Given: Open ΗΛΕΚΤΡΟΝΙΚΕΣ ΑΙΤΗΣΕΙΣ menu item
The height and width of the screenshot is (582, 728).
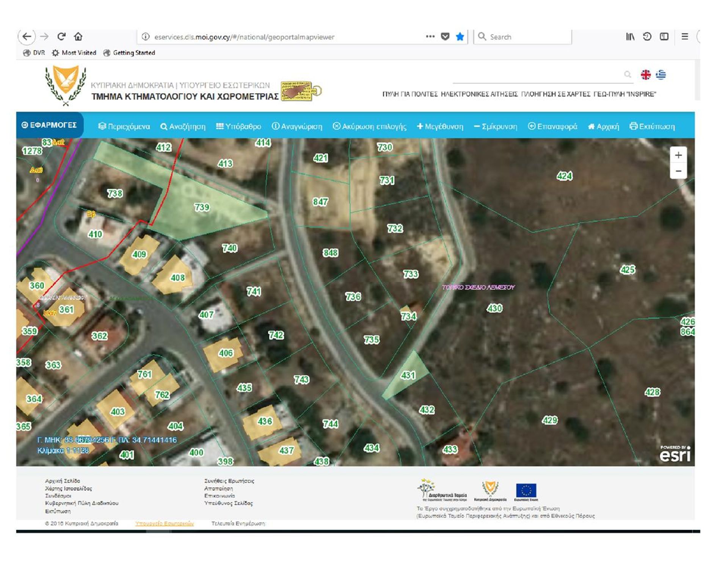Looking at the screenshot, I should tap(479, 94).
